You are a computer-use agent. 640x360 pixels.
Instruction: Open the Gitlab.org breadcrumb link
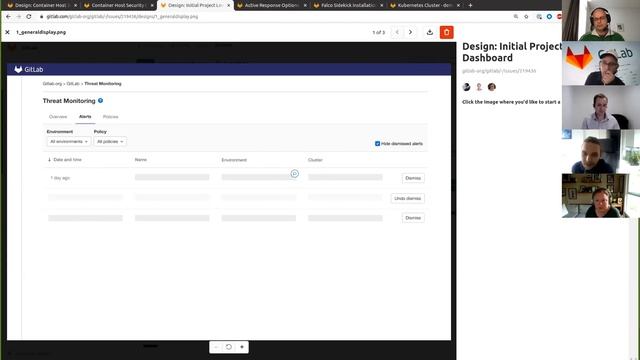pos(52,84)
